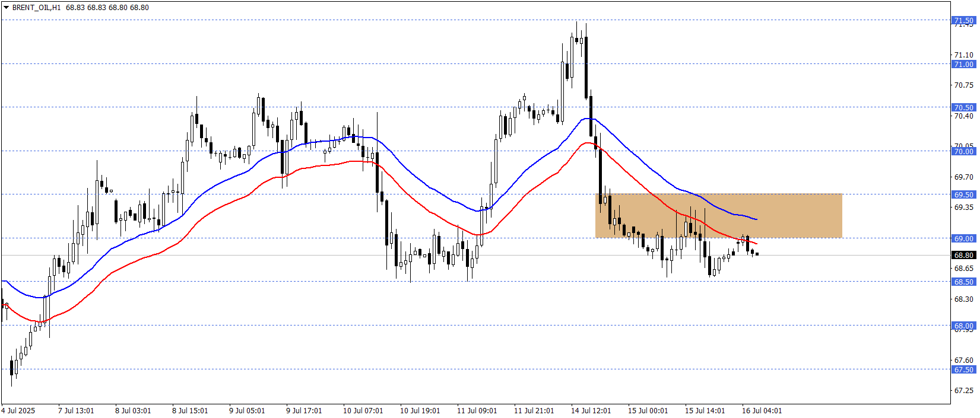Click the 10 Jul 19:01 time label

420,410
